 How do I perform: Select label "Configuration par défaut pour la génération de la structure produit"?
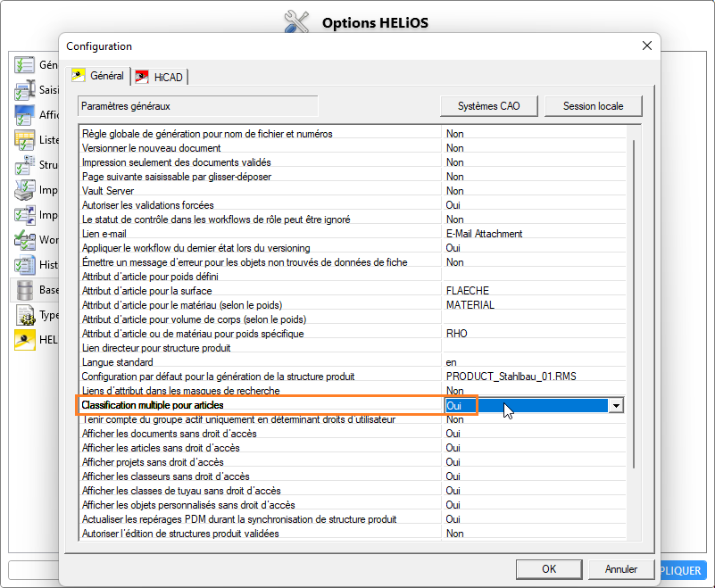(218, 377)
